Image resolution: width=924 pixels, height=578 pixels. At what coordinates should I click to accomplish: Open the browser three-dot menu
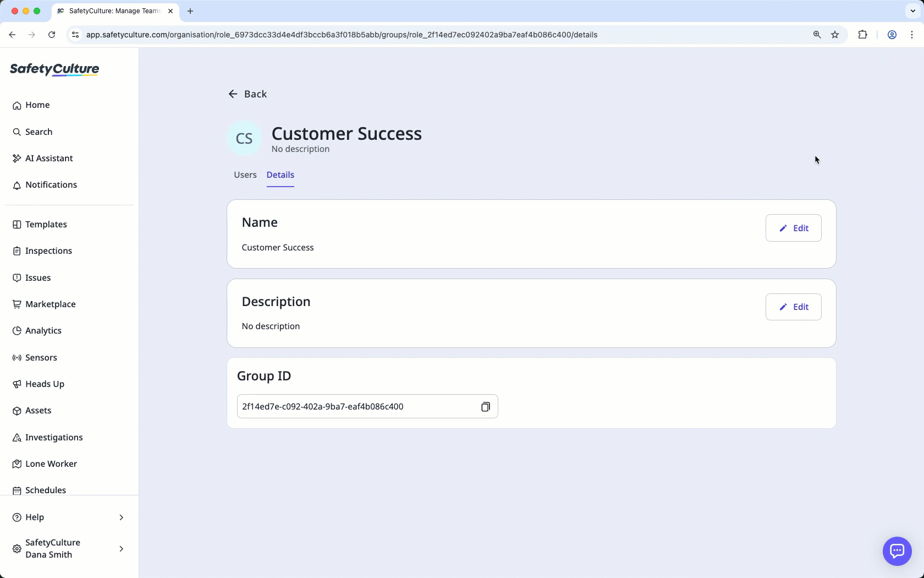click(912, 35)
